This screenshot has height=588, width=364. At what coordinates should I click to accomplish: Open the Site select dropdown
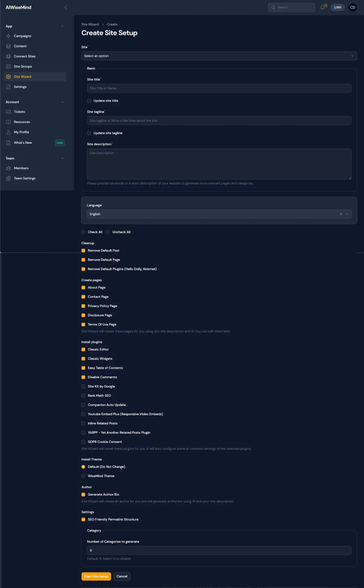point(219,56)
